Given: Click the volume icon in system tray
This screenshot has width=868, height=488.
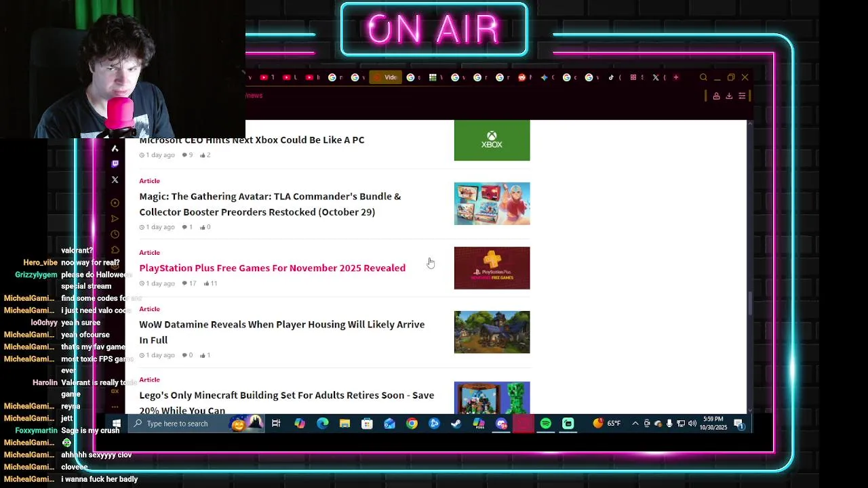Looking at the screenshot, I should pyautogui.click(x=692, y=424).
